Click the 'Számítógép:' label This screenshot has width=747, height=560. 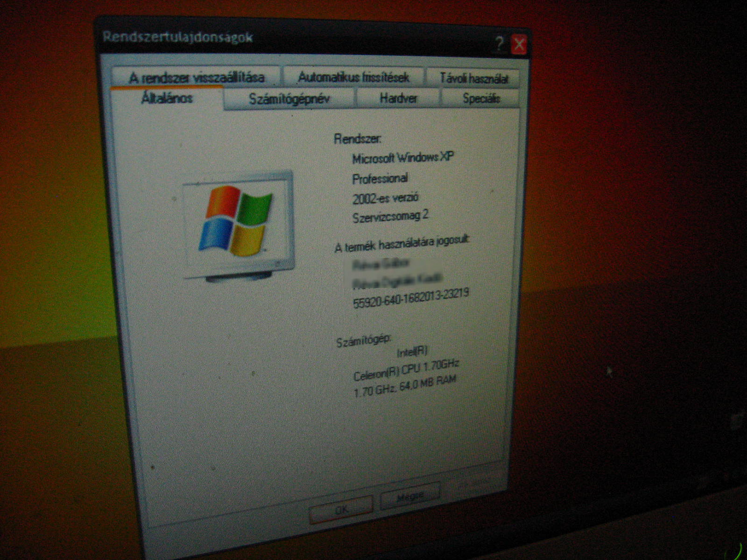coord(364,341)
